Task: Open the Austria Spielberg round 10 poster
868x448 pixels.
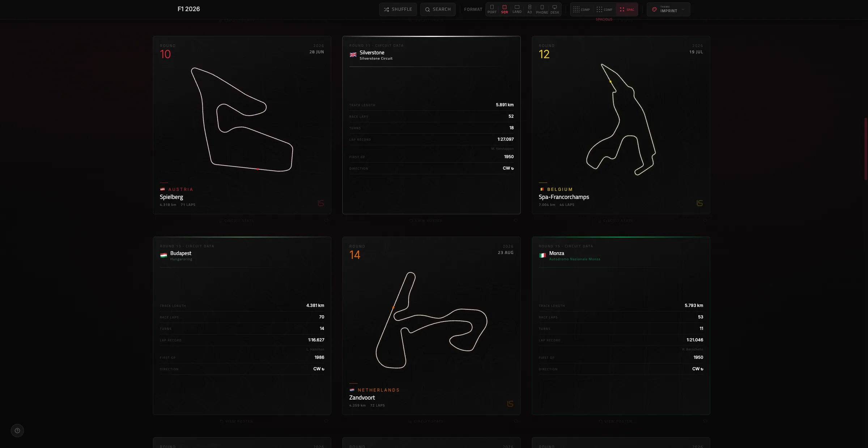Action: (x=242, y=125)
